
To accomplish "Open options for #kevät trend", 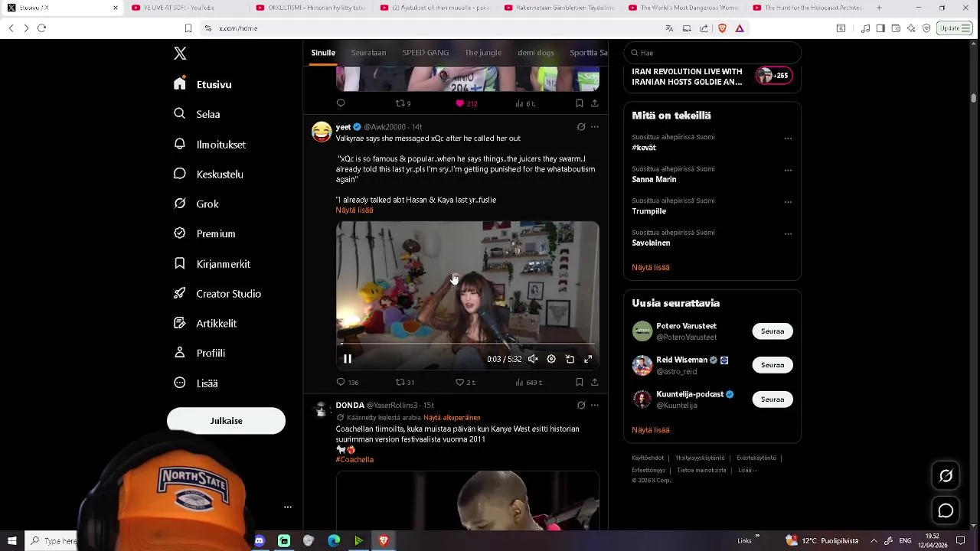I will [788, 139].
